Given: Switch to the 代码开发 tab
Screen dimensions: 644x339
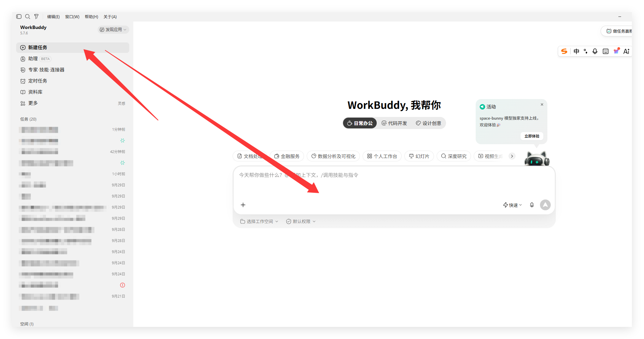Looking at the screenshot, I should tap(394, 123).
